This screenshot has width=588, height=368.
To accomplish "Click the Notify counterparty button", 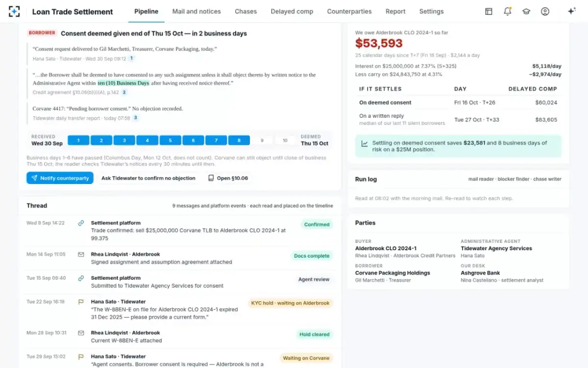I will pyautogui.click(x=60, y=178).
